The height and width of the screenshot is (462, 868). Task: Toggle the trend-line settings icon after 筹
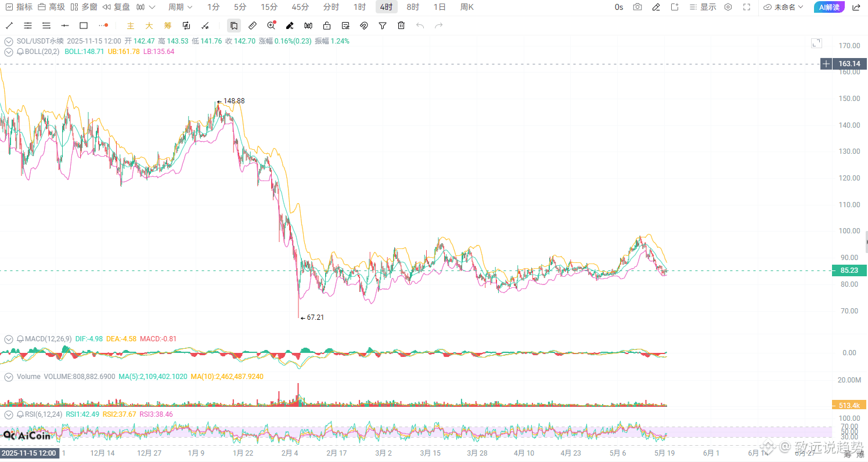(205, 26)
